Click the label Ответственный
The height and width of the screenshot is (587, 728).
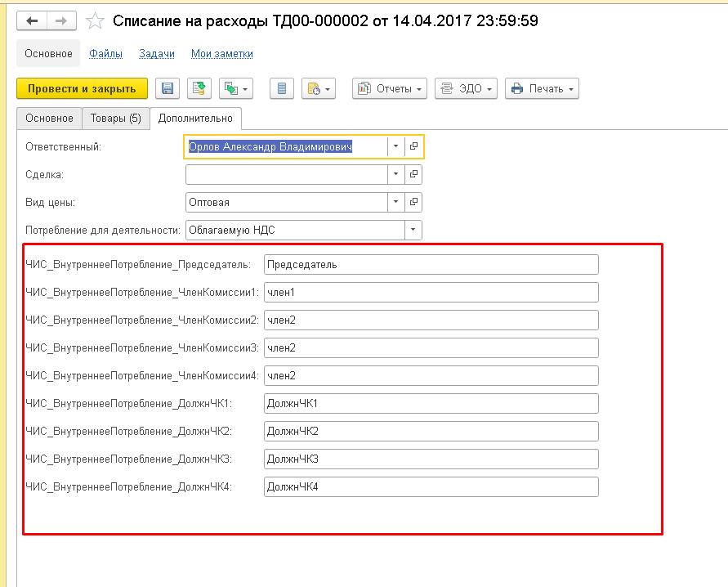63,147
